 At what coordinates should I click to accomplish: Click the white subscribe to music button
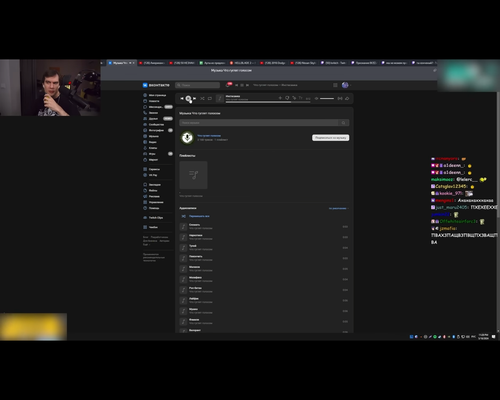[x=331, y=138]
